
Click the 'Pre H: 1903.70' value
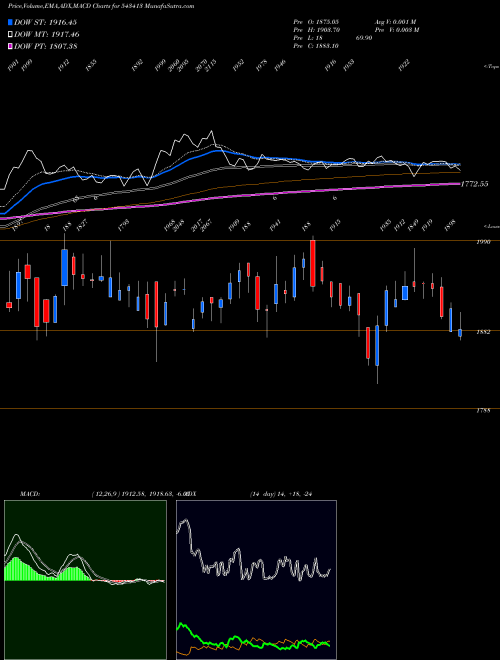(x=316, y=30)
